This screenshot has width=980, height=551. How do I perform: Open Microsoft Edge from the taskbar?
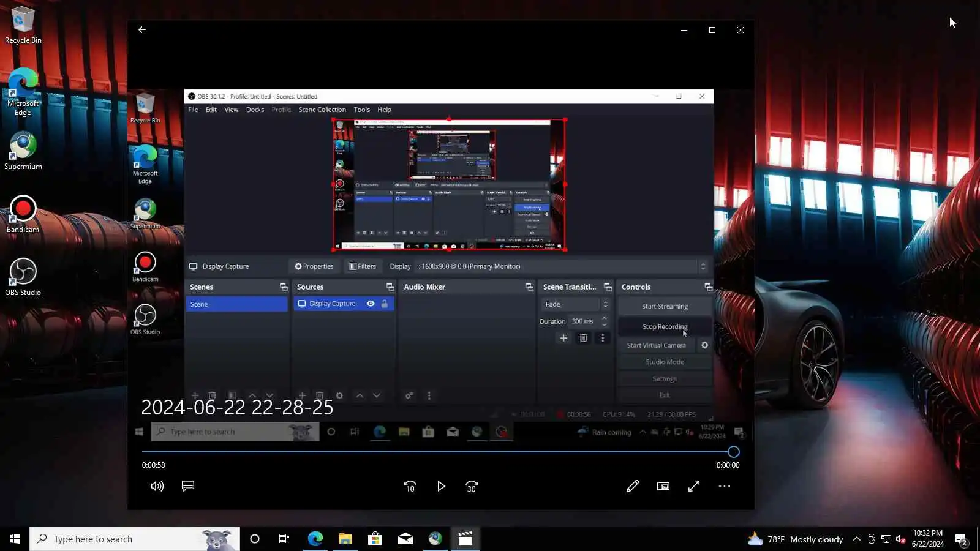(x=315, y=539)
